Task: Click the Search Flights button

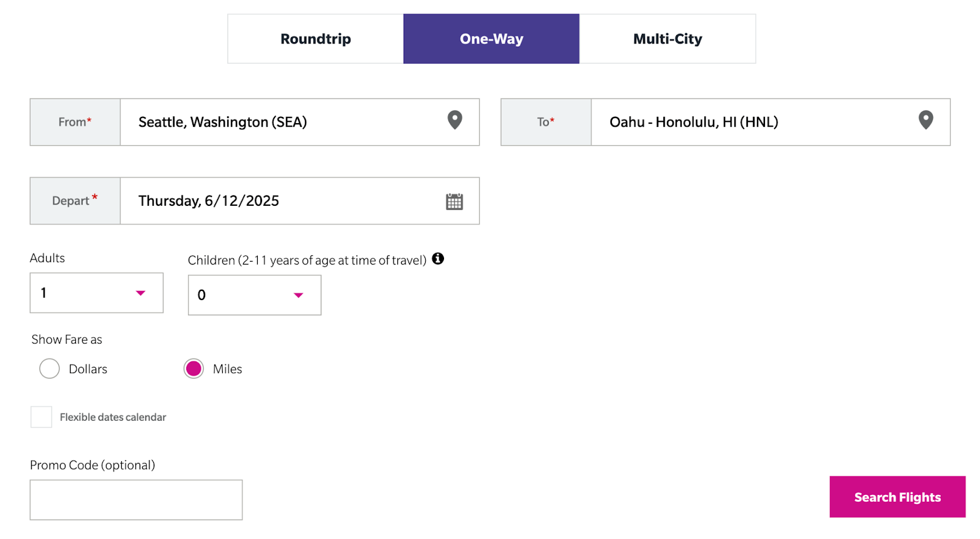Action: (x=897, y=497)
